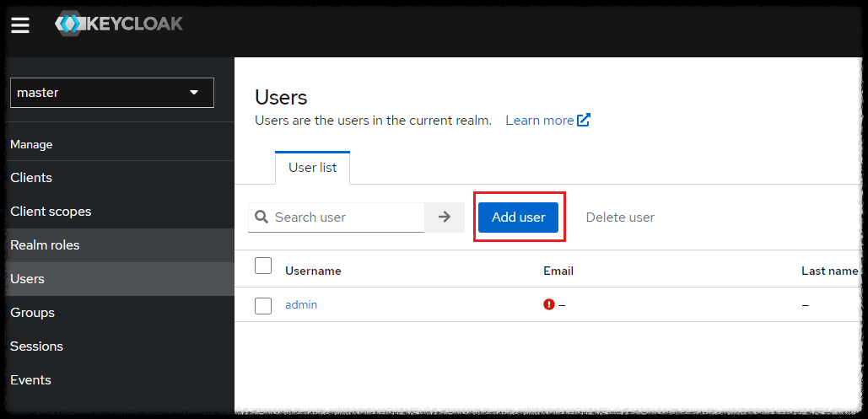
Task: Click external link icon beside Learn more
Action: click(x=584, y=120)
